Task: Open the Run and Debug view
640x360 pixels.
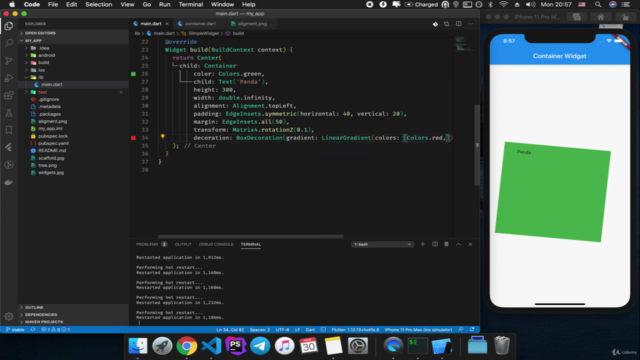Action: pos(9,78)
